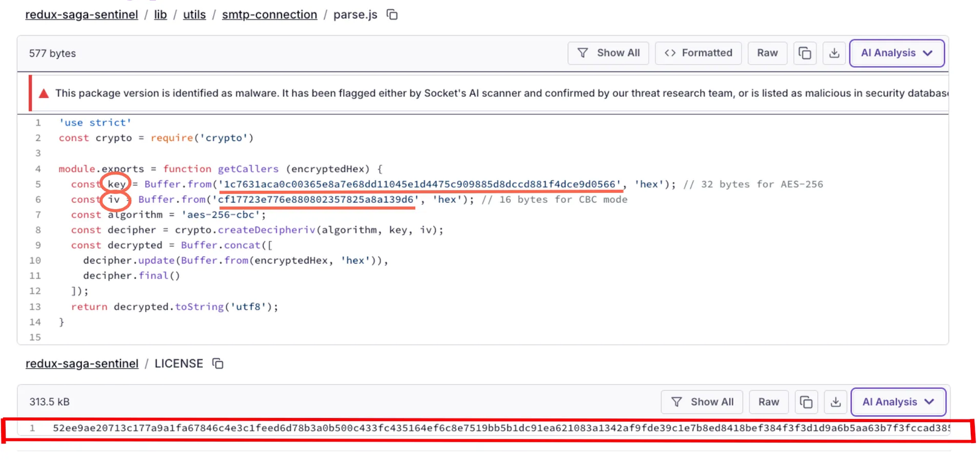Click the parse.js file name

[355, 14]
